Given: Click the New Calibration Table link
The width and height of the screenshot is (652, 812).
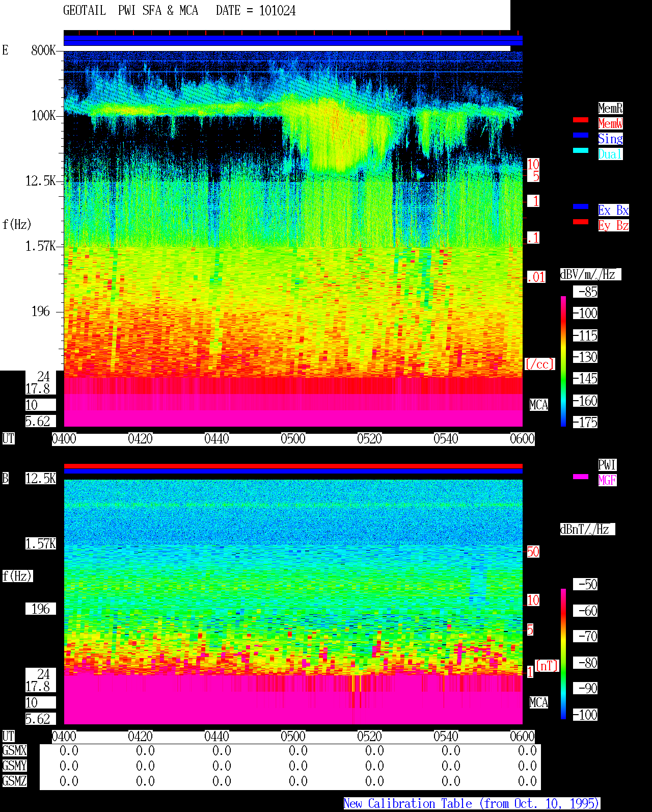Looking at the screenshot, I should tap(472, 804).
